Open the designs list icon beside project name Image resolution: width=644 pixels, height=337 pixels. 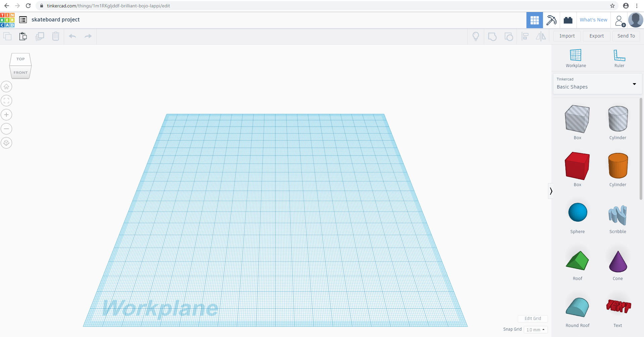pyautogui.click(x=23, y=20)
